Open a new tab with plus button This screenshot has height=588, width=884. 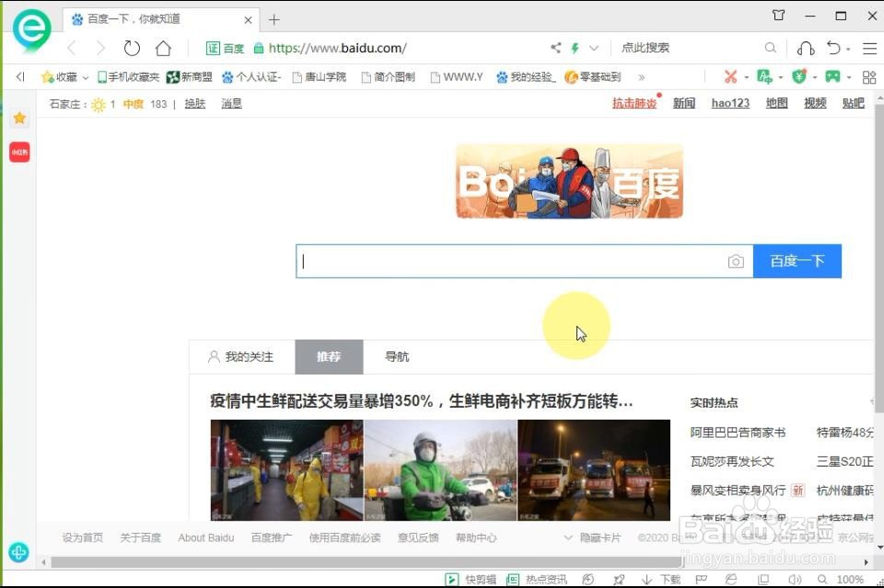(274, 20)
